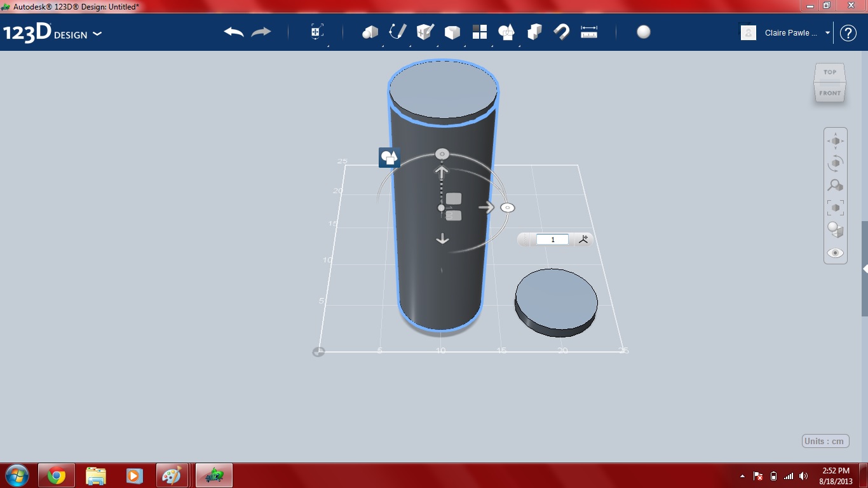Expand the Transform tool flyout arrow
Viewport: 868px width, 488px height.
point(327,46)
